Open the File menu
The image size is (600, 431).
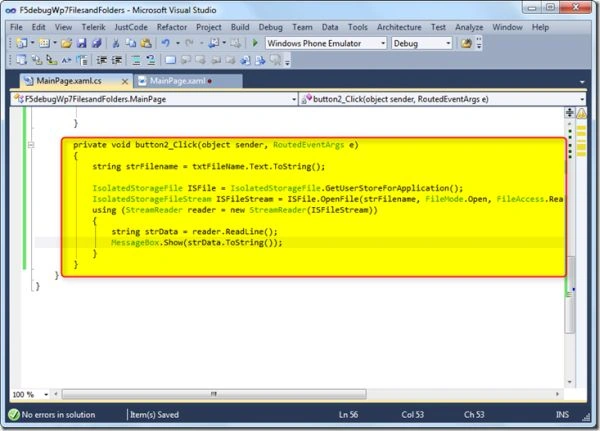[16, 27]
